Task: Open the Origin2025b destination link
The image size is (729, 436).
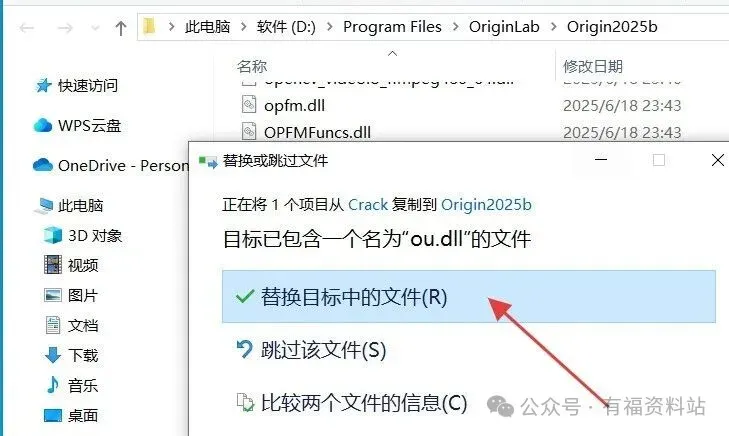Action: click(486, 205)
